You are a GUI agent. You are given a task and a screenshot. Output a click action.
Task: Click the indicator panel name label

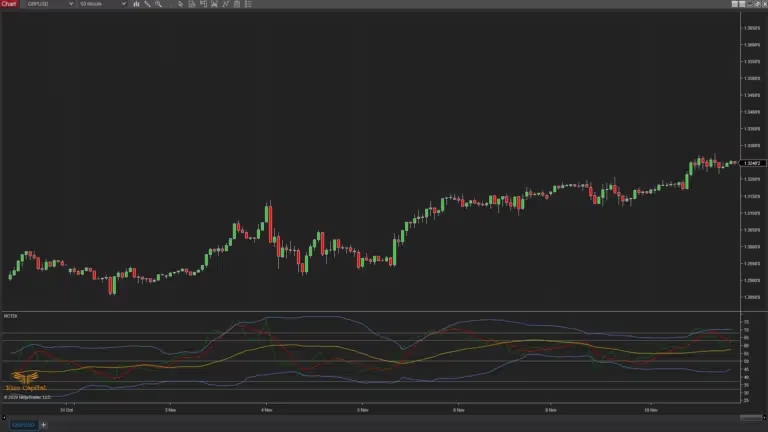pyautogui.click(x=10, y=316)
